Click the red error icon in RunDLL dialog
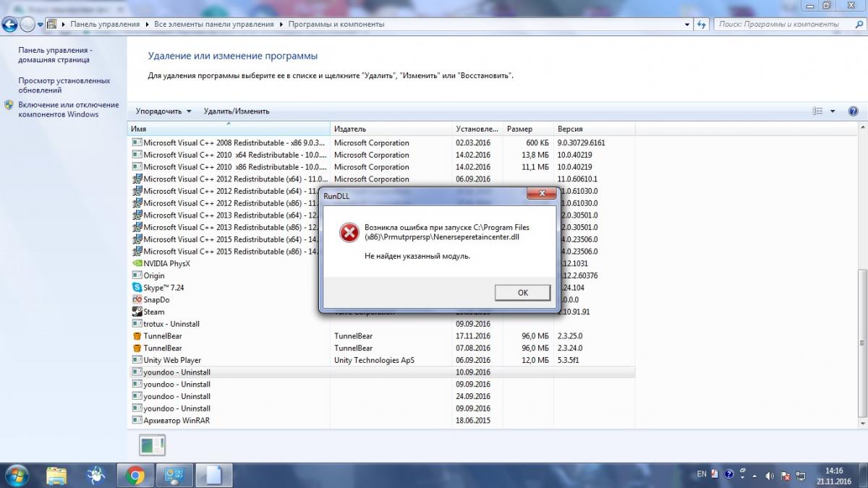Image resolution: width=868 pixels, height=488 pixels. click(x=349, y=232)
